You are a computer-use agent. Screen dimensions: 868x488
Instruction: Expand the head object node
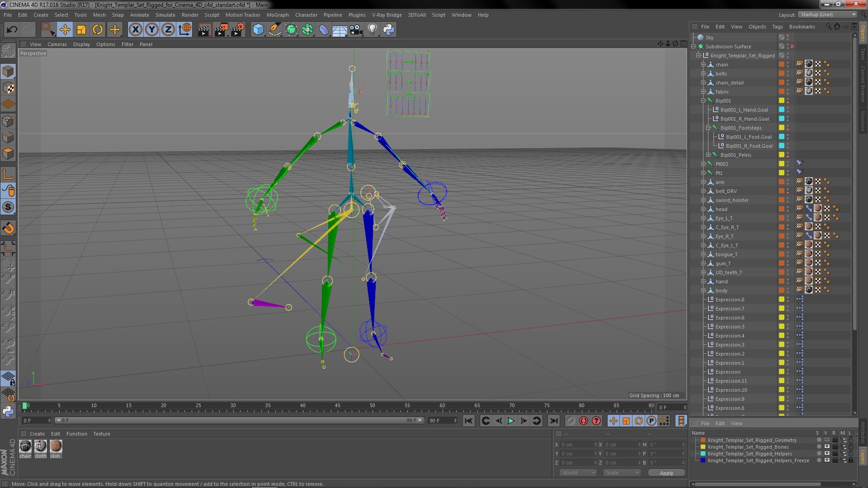[703, 209]
